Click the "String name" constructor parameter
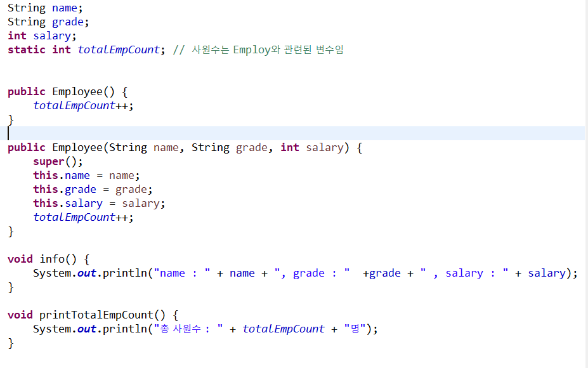This screenshot has height=368, width=588. pos(143,147)
